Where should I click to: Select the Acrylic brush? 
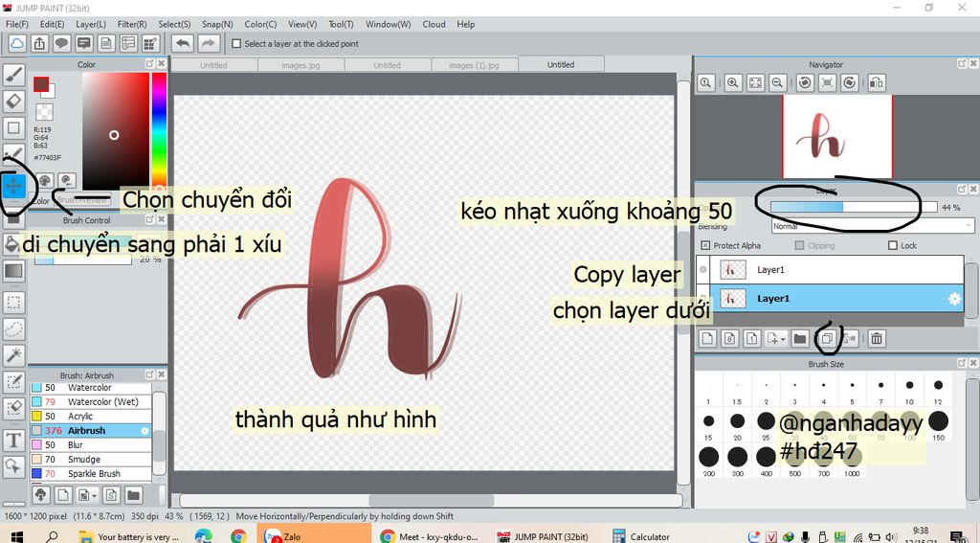point(90,416)
